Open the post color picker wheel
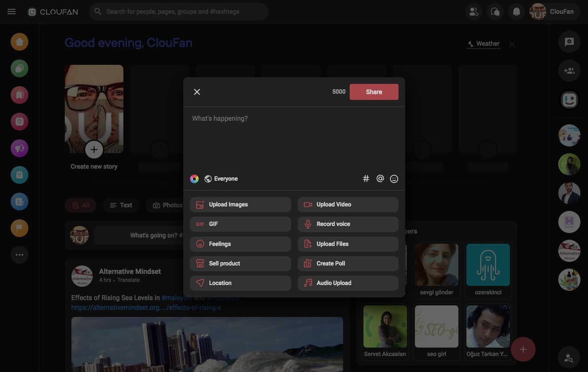This screenshot has height=372, width=588. 194,179
